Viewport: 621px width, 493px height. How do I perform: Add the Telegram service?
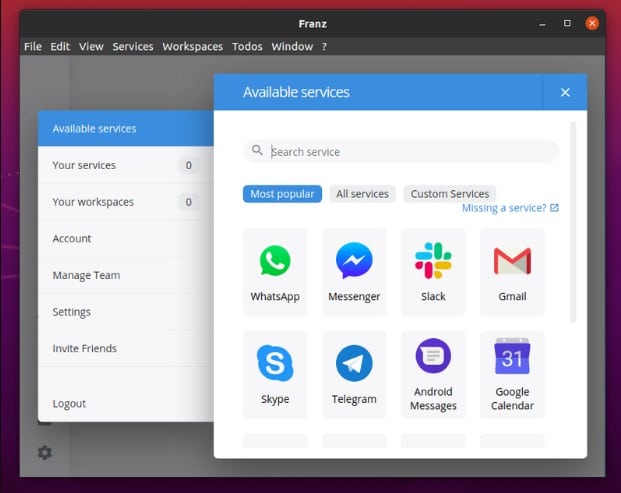click(354, 375)
